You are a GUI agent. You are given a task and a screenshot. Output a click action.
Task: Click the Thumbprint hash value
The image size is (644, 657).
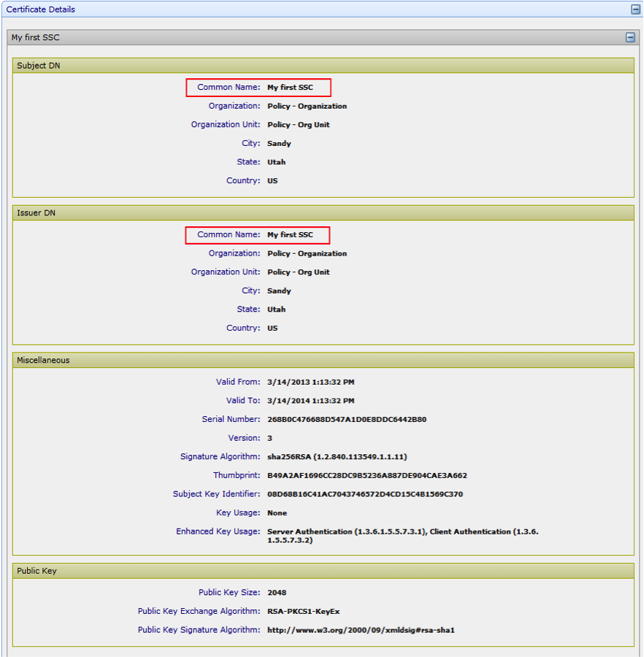coord(367,476)
